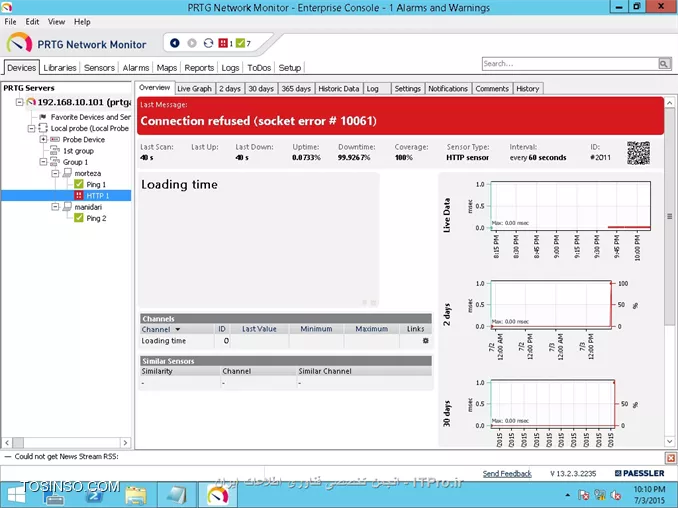Switch to the Sensors tab
Image resolution: width=678 pixels, height=508 pixels.
tap(99, 68)
